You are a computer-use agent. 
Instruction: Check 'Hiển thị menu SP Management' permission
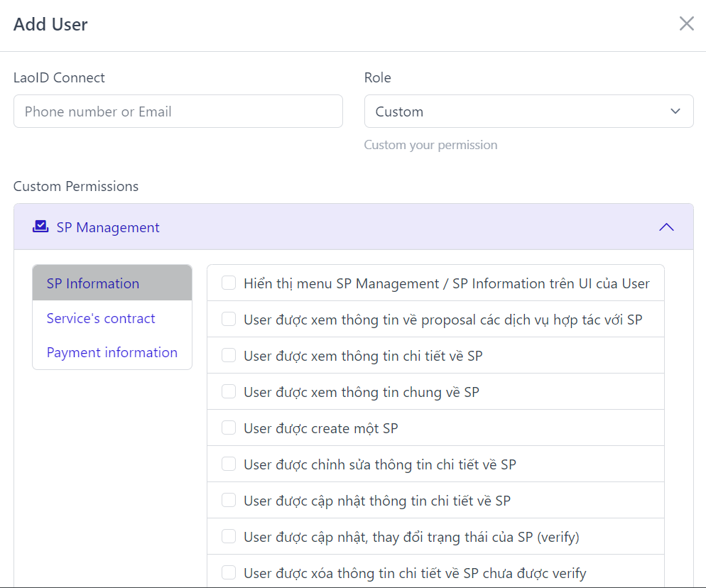point(229,283)
